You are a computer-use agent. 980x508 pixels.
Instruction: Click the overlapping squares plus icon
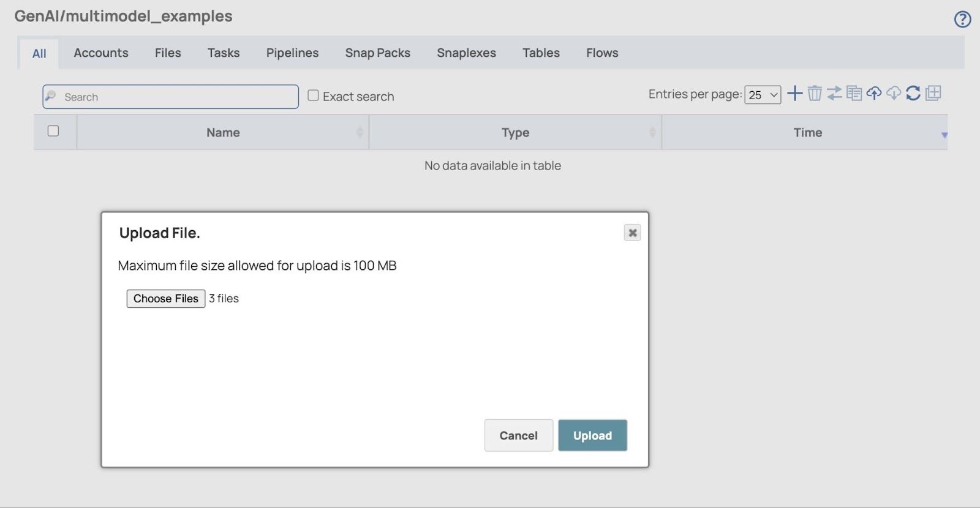pos(933,93)
